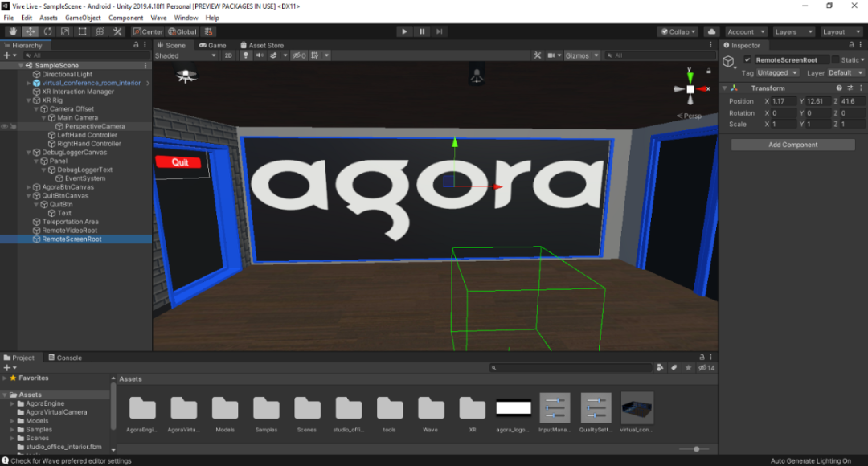
Task: Select the Hand tool
Action: point(12,31)
